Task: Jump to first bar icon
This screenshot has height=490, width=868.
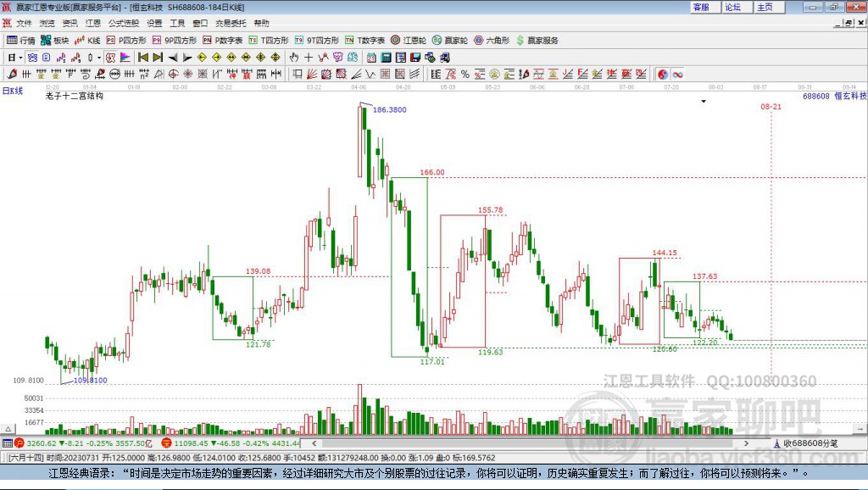Action: click(x=142, y=57)
